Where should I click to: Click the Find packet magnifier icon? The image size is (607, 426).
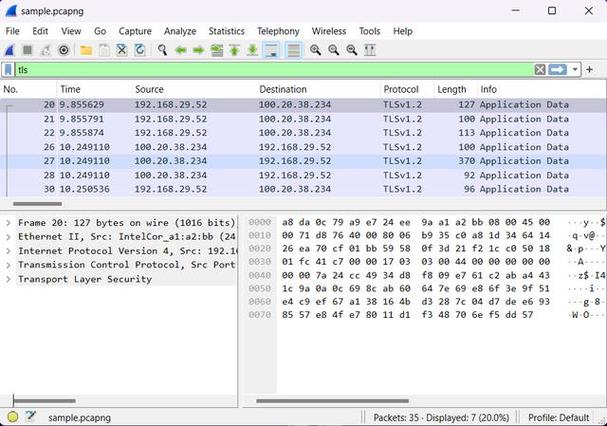tap(162, 50)
